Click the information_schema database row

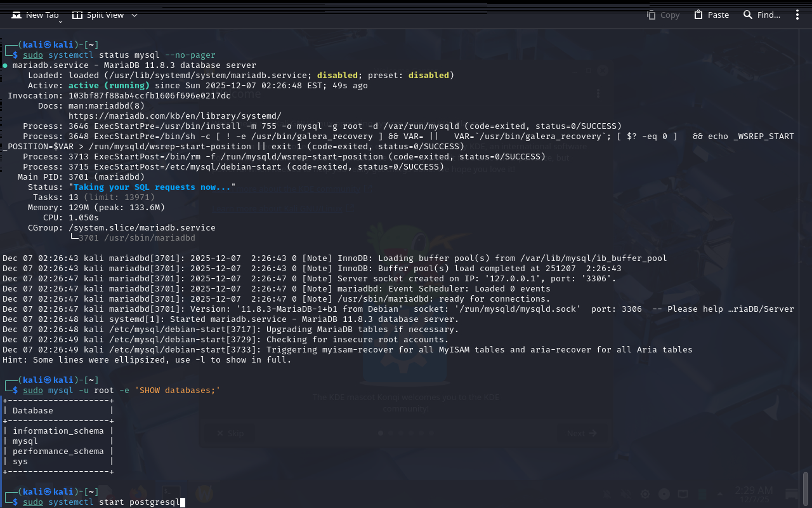pos(58,431)
